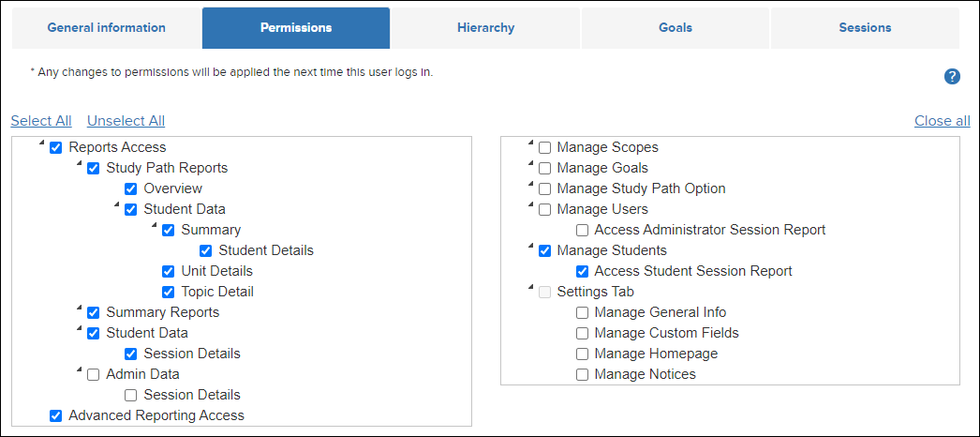Open the Sessions tab

[x=865, y=28]
